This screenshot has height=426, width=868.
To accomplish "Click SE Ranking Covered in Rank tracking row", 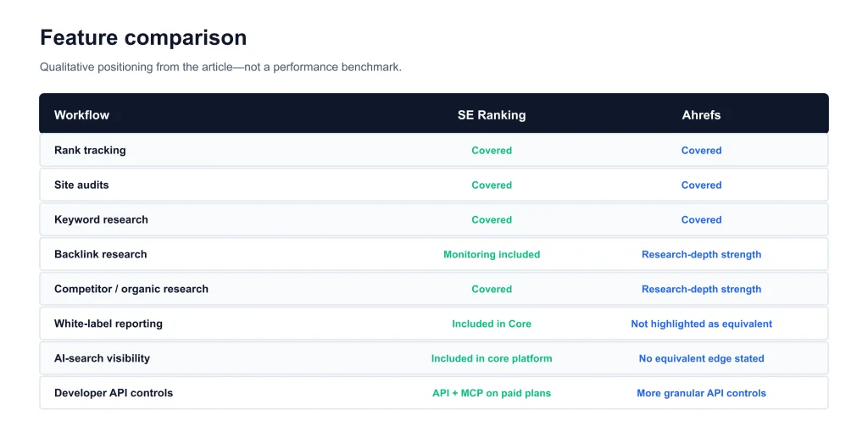I will [492, 151].
